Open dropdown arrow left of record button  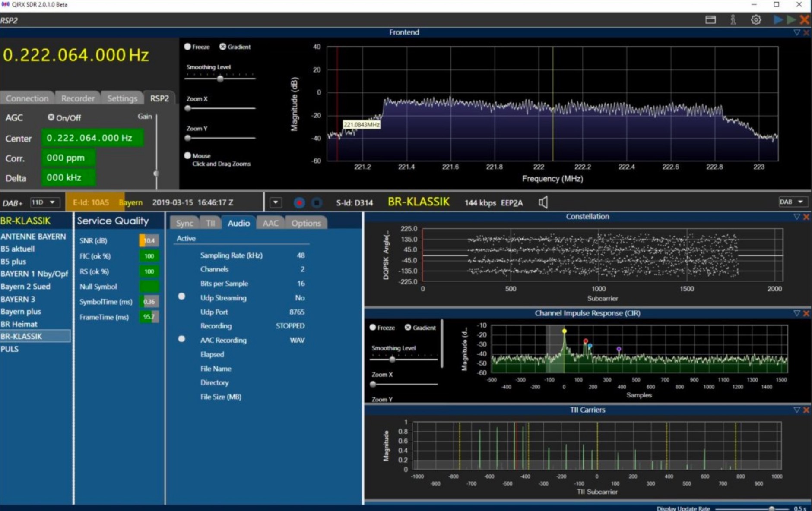click(x=276, y=202)
